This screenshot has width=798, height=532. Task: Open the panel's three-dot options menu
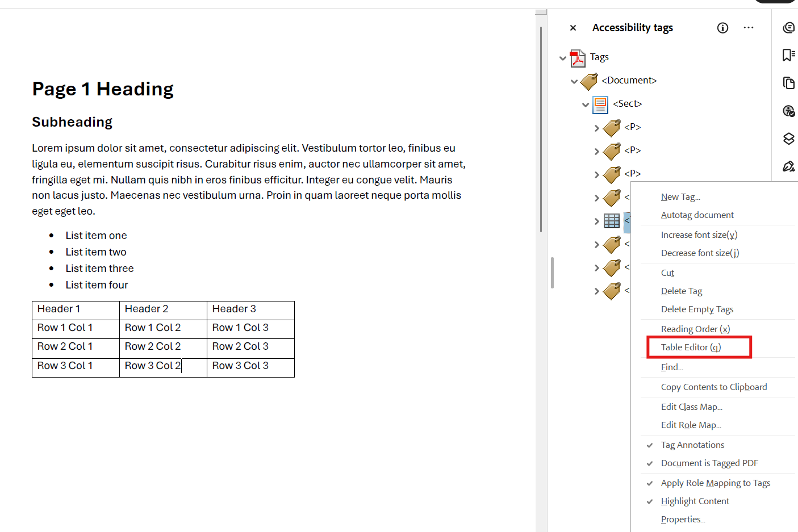[x=749, y=28]
